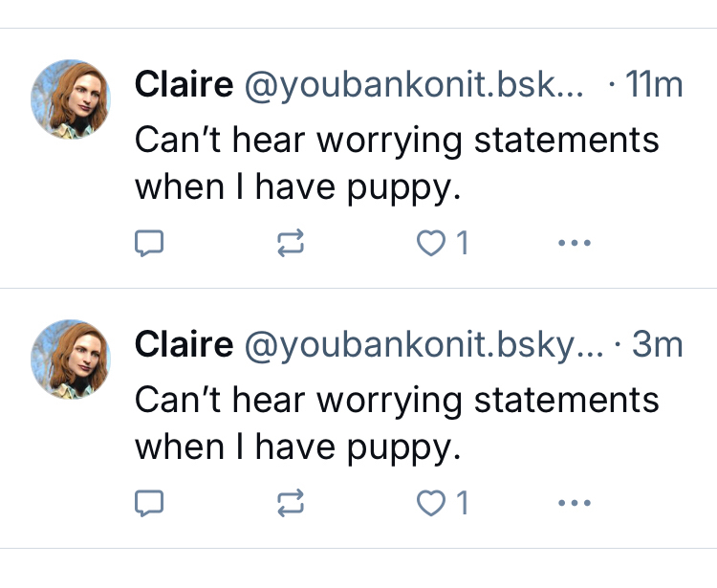Repost Claire's post from 11m ago

290,244
